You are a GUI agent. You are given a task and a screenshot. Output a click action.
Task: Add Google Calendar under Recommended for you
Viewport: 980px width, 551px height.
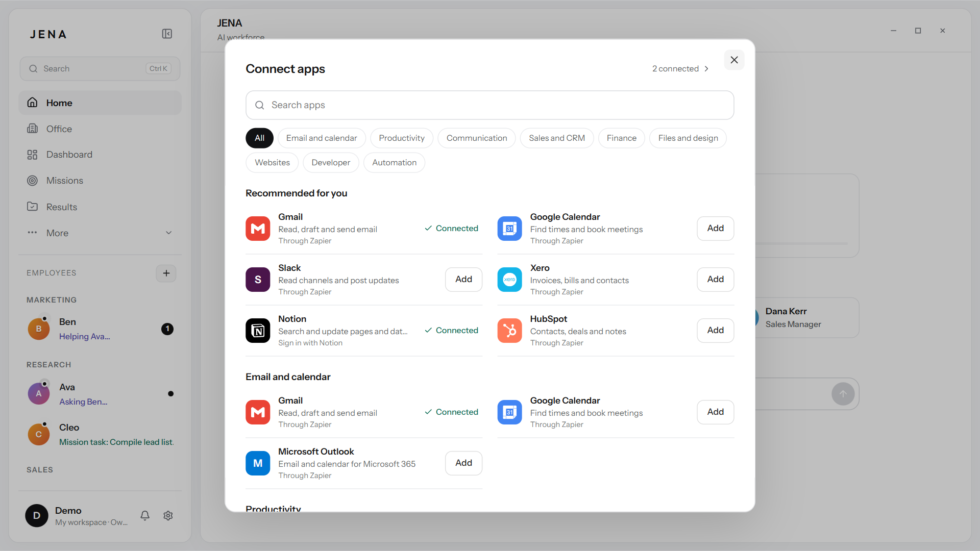716,228
